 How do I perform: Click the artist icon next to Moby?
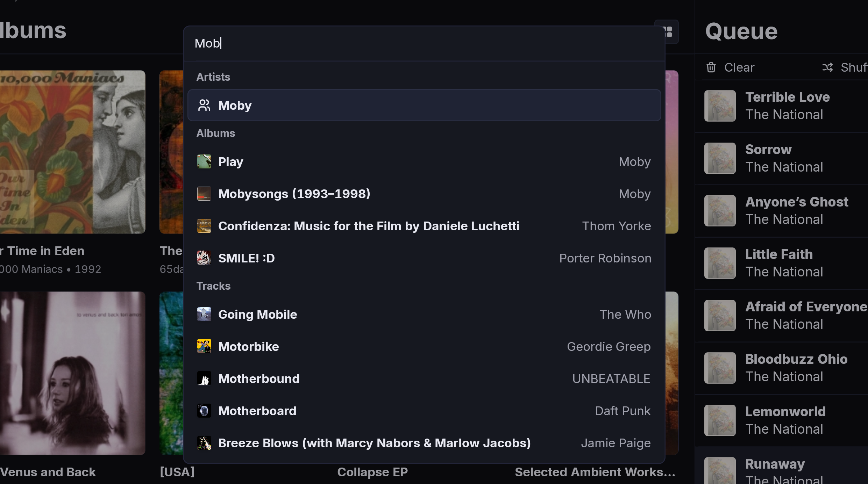click(204, 105)
